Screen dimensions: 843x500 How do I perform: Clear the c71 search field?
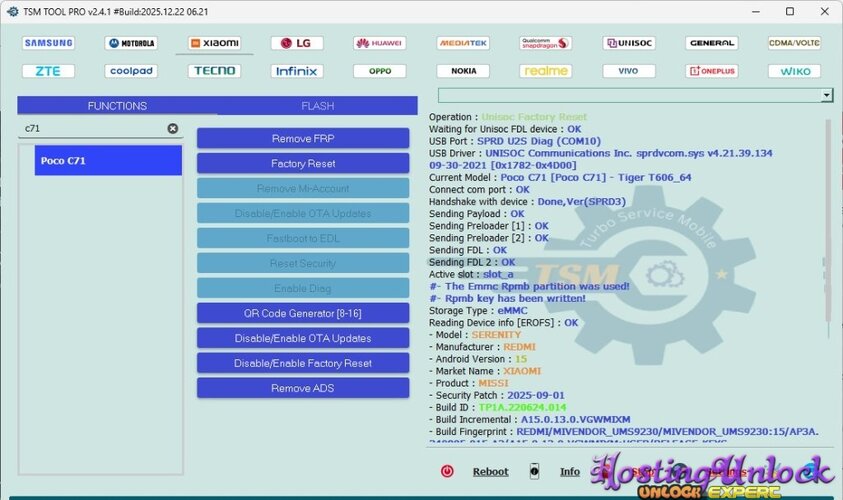coord(173,128)
